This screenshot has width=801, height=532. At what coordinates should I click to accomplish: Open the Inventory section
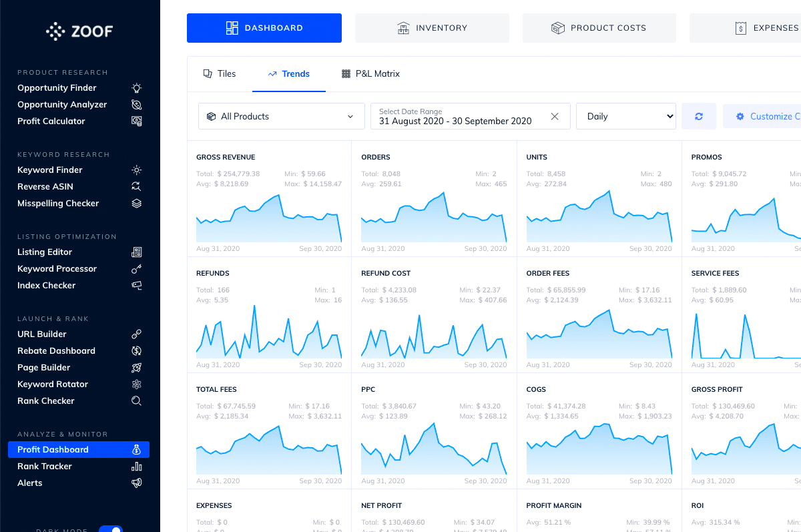point(432,28)
